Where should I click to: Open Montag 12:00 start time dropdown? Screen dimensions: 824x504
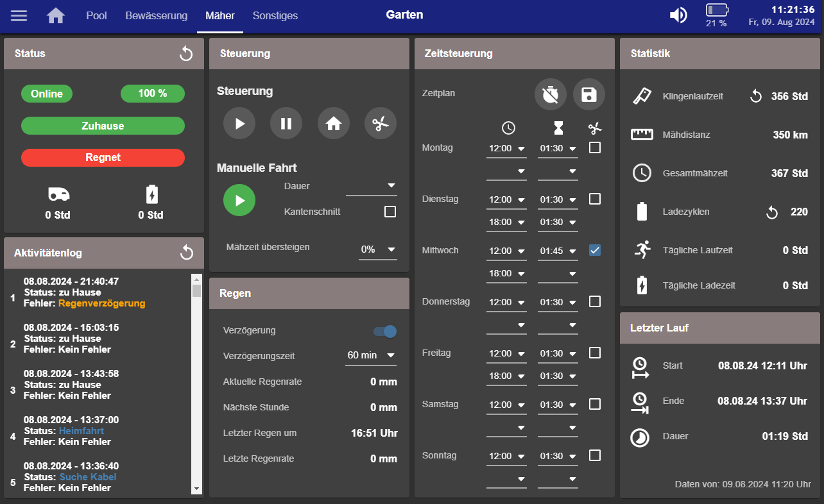506,149
